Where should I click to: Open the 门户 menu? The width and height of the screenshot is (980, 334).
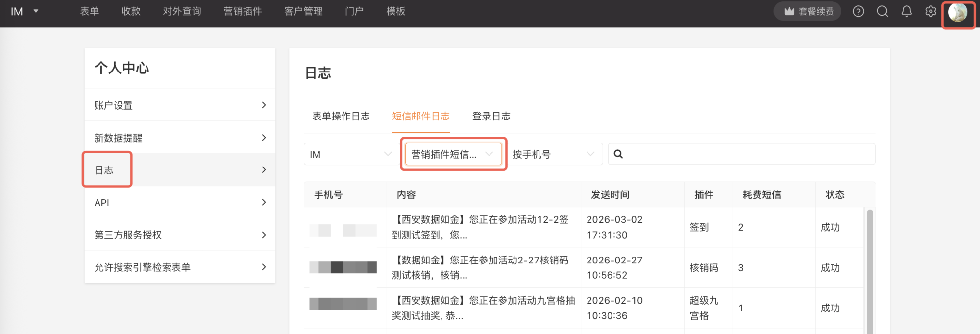[354, 11]
